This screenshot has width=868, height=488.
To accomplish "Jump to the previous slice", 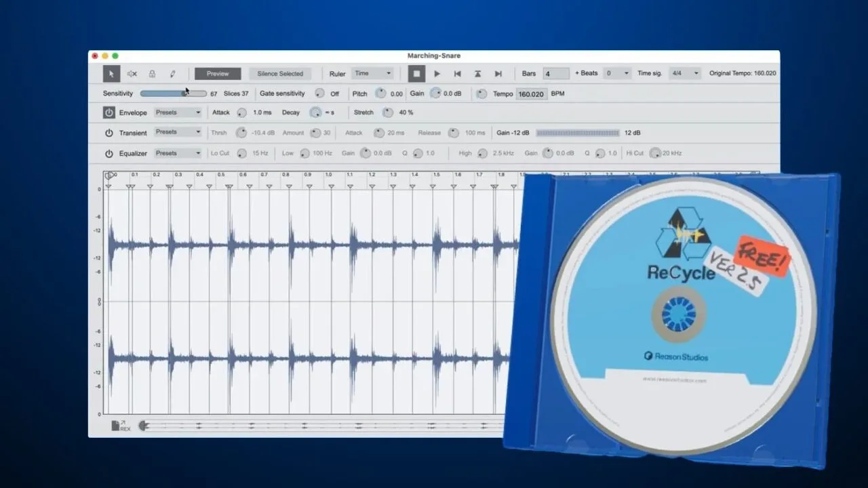I will point(458,73).
